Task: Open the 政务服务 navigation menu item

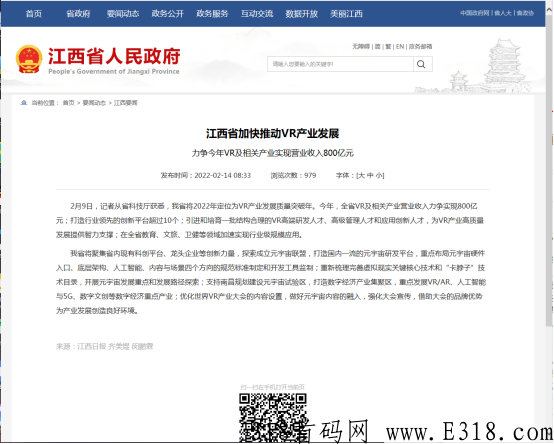Action: [212, 13]
